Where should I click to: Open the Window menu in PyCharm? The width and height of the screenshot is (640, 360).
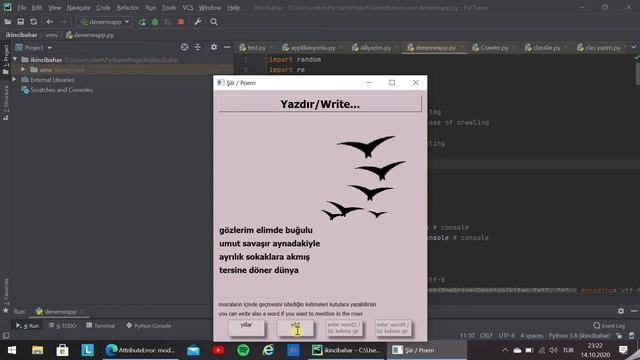[x=210, y=8]
